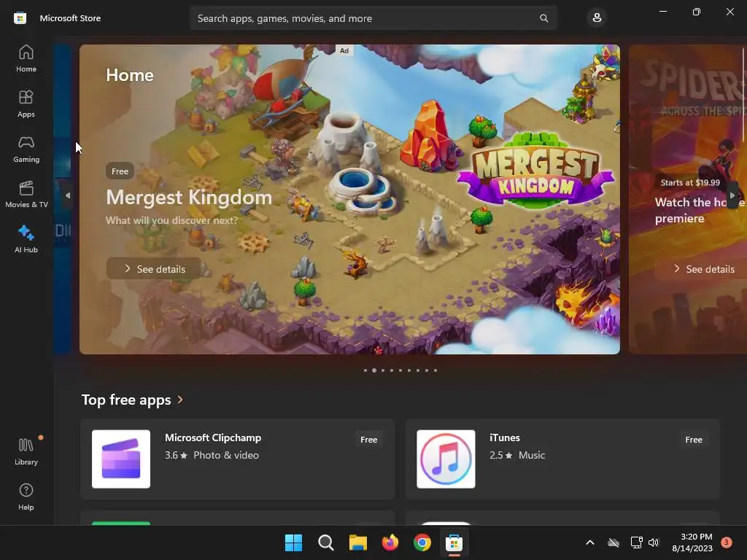The height and width of the screenshot is (560, 747).
Task: Click the 2.5 star rating on iTunes
Action: tap(500, 455)
